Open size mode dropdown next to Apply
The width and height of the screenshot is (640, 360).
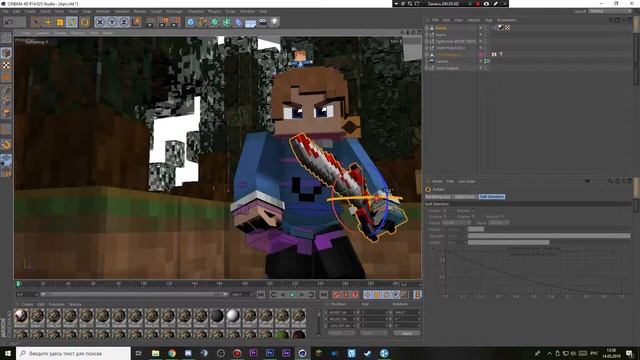tap(373, 333)
